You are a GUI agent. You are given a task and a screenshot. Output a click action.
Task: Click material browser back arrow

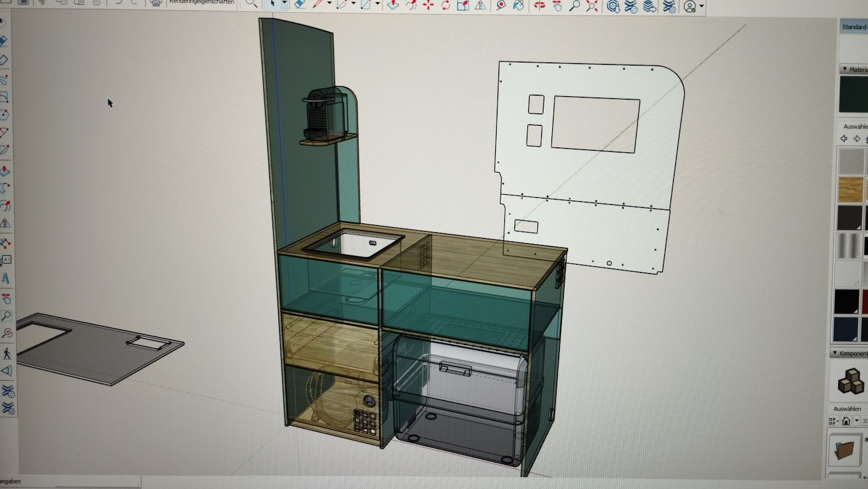coord(844,138)
